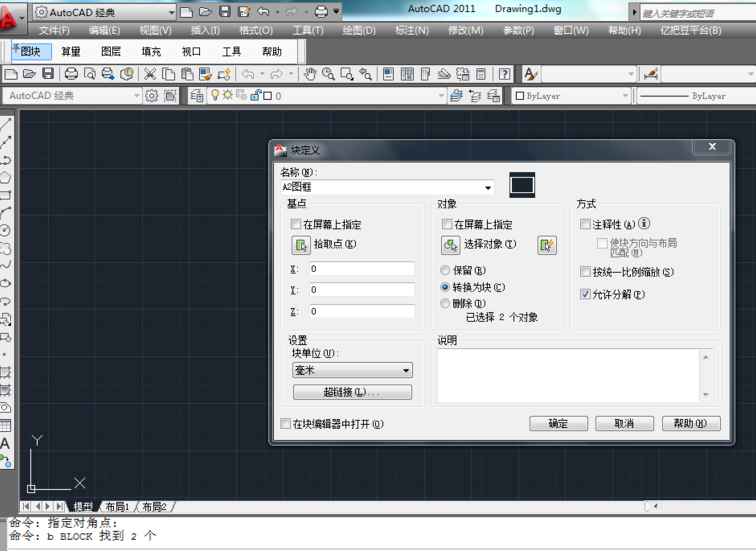This screenshot has height=551, width=756.
Task: Select the Circle draw tool
Action: (x=6, y=230)
